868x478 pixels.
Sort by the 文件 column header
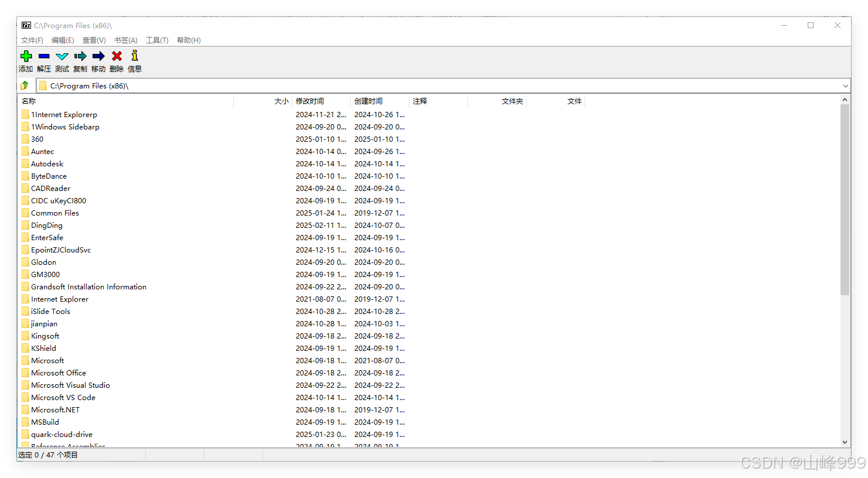[x=556, y=101]
